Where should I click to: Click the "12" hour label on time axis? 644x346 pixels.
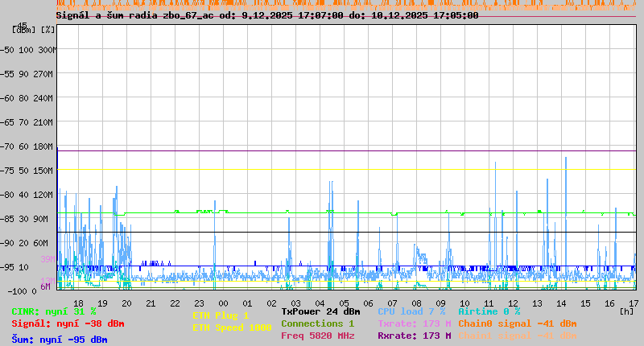point(513,303)
